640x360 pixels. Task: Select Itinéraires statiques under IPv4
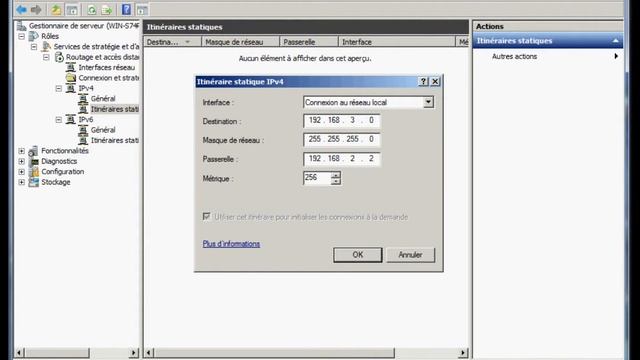pyautogui.click(x=115, y=109)
